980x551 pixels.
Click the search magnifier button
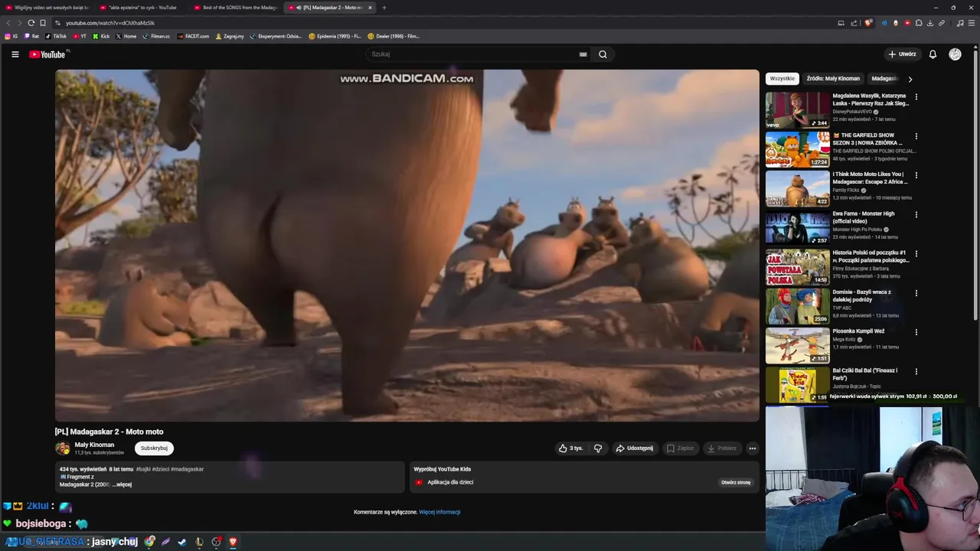tap(603, 54)
